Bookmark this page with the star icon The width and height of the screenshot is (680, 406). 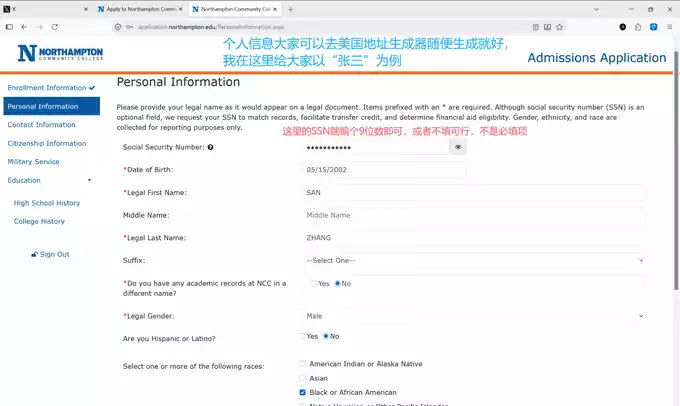coord(559,27)
